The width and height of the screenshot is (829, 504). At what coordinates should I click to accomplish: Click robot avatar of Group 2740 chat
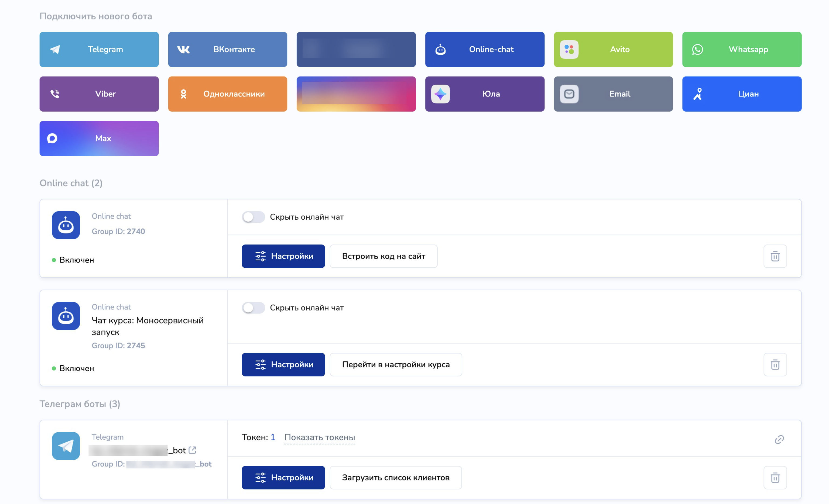tap(66, 225)
